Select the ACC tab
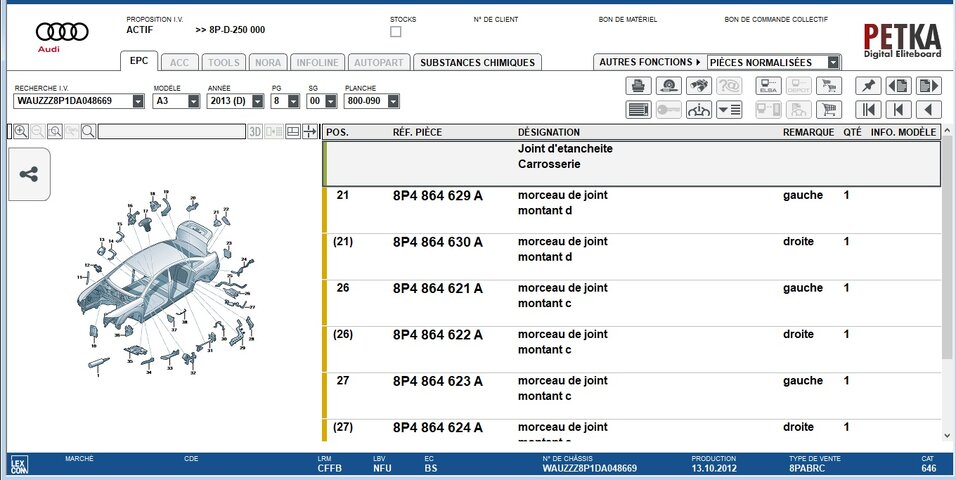The height and width of the screenshot is (480, 956). (179, 62)
